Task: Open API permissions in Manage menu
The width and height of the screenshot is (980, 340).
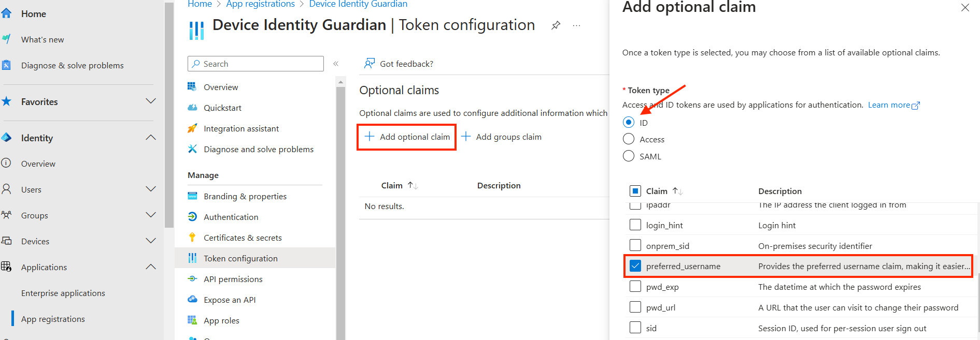Action: [x=233, y=279]
